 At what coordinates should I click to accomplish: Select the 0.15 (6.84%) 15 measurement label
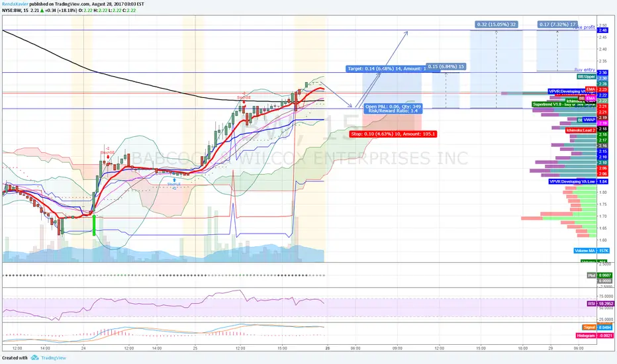pyautogui.click(x=446, y=66)
